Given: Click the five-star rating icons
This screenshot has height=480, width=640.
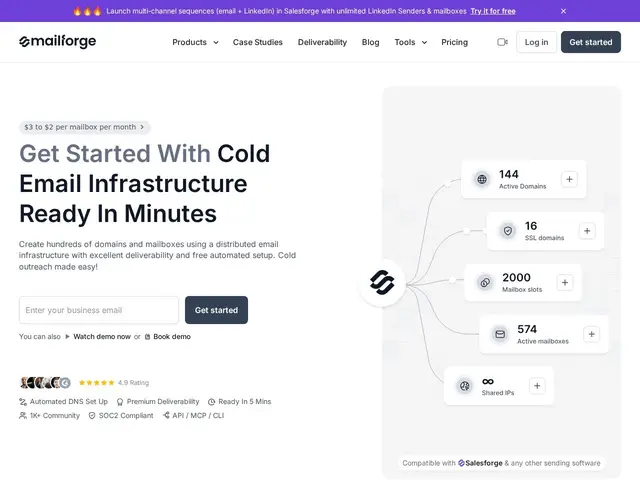Looking at the screenshot, I should pos(97,383).
